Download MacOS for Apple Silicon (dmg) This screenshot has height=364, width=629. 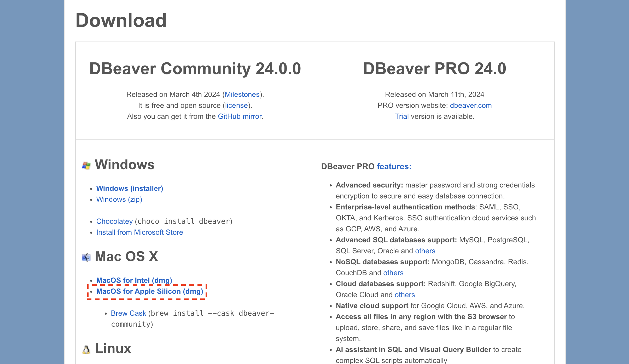pos(150,291)
